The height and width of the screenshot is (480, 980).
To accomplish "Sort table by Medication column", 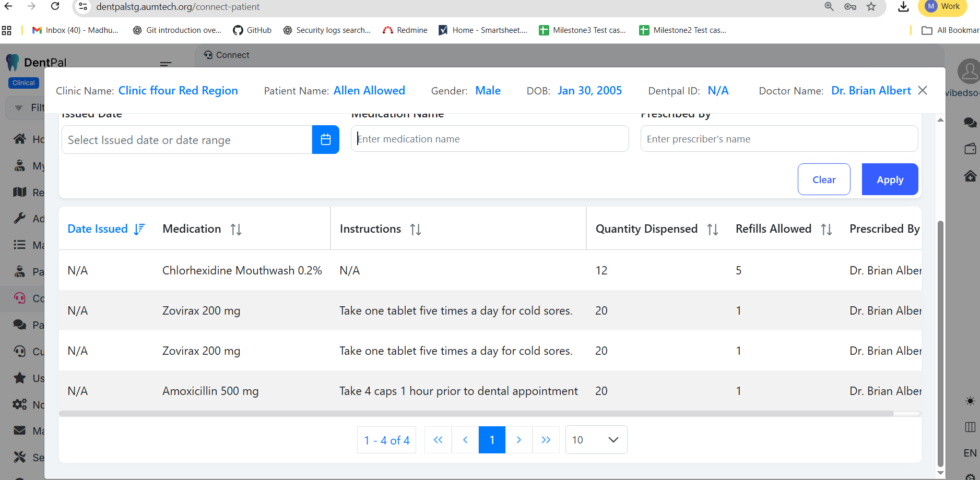I will pyautogui.click(x=236, y=230).
